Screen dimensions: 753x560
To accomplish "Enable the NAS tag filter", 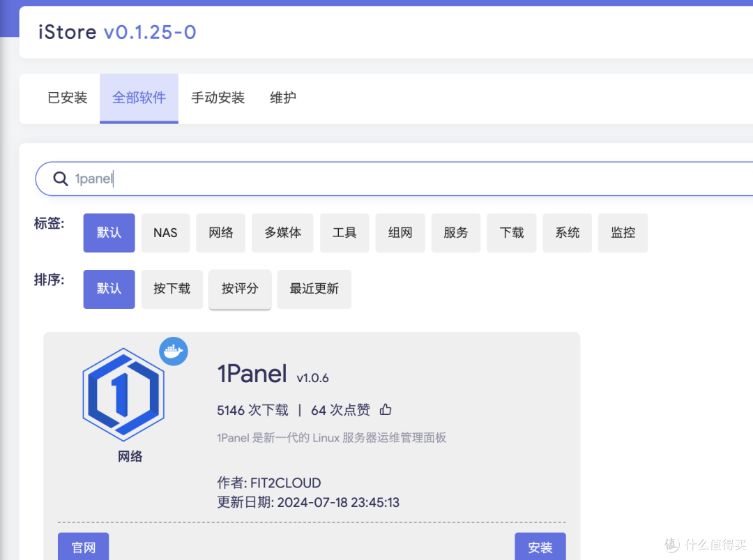I will 165,232.
